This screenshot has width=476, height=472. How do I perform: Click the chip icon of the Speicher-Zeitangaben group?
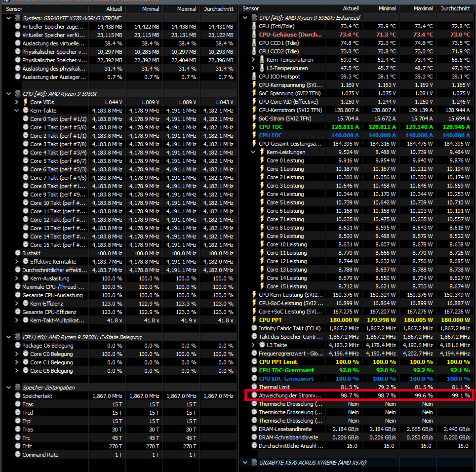coord(18,387)
